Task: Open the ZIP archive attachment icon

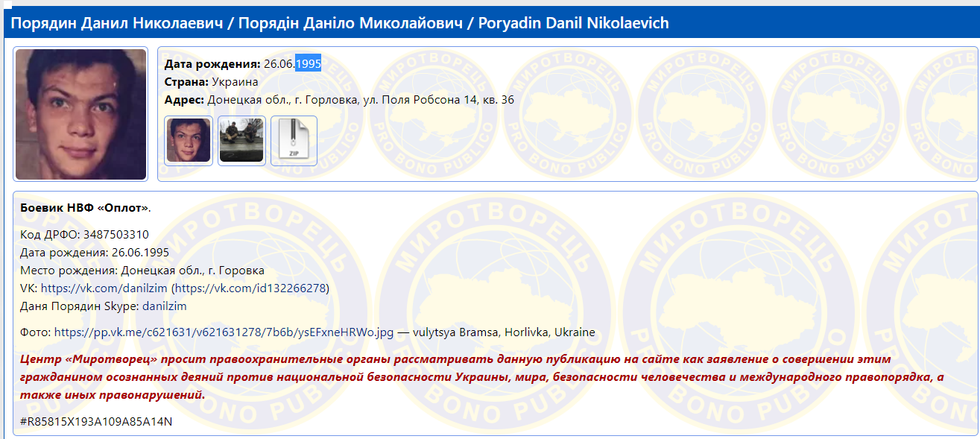Action: point(294,141)
